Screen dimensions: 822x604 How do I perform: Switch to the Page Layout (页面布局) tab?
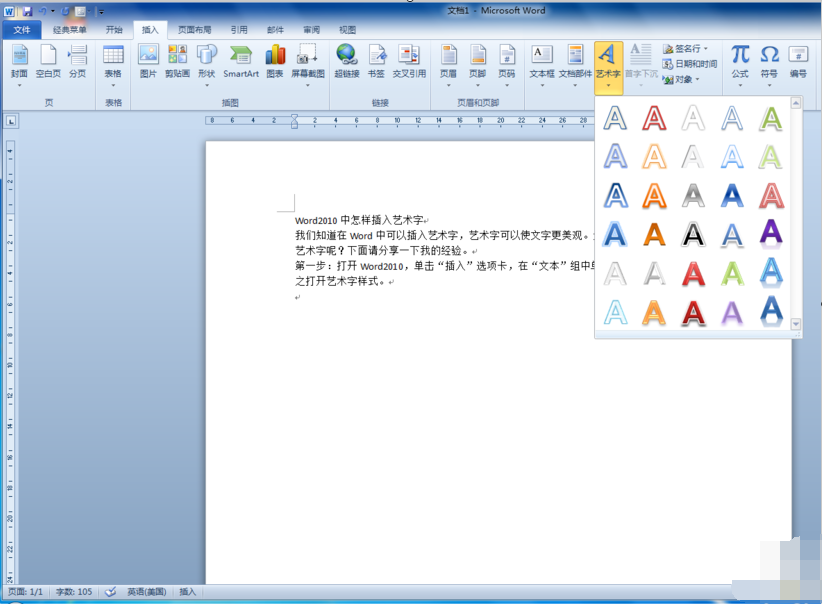coord(194,30)
